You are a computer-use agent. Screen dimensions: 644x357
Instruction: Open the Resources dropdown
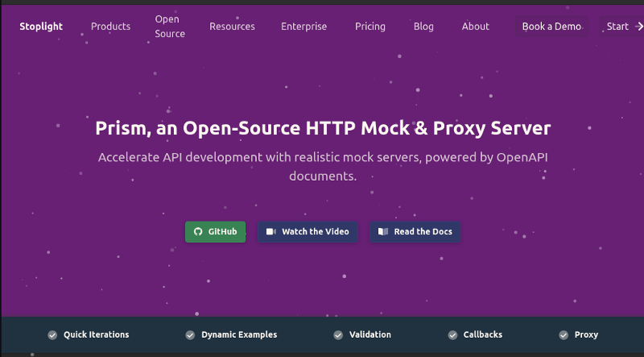pos(232,27)
